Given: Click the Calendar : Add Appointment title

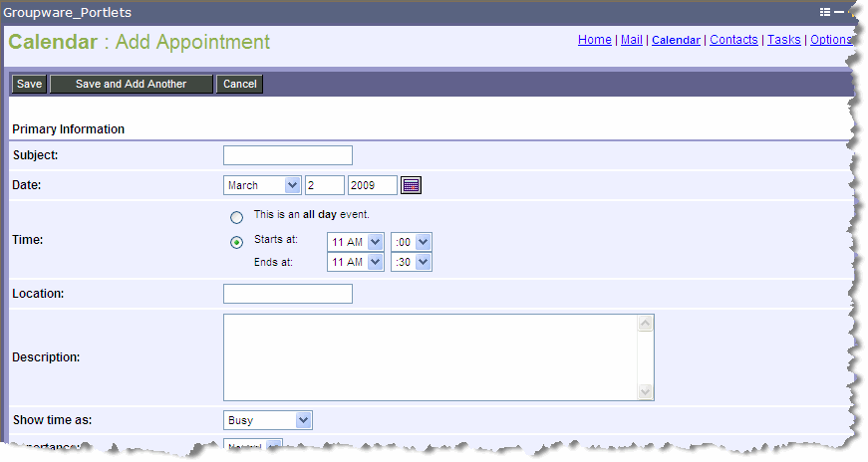Looking at the screenshot, I should (x=139, y=42).
